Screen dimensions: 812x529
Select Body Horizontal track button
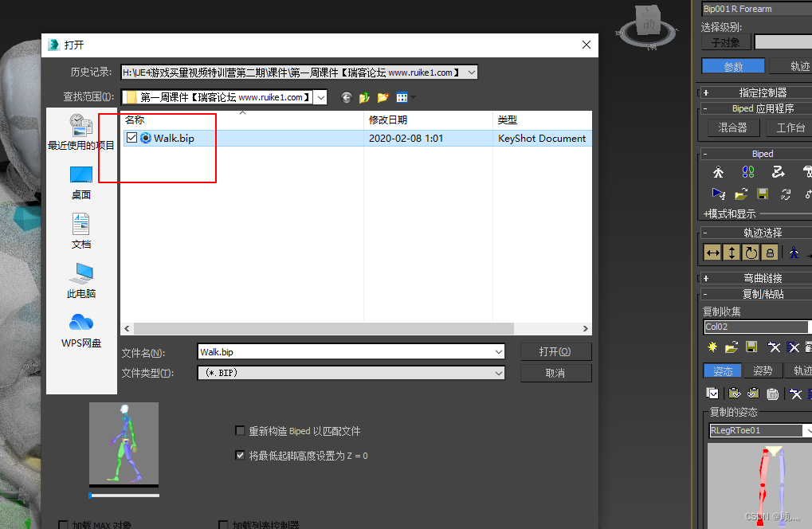[x=713, y=253]
